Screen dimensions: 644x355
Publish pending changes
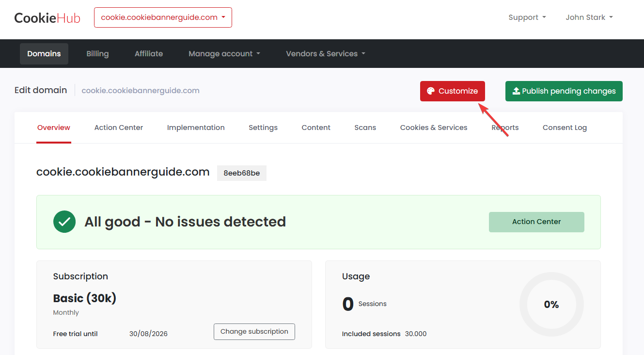[x=564, y=91]
